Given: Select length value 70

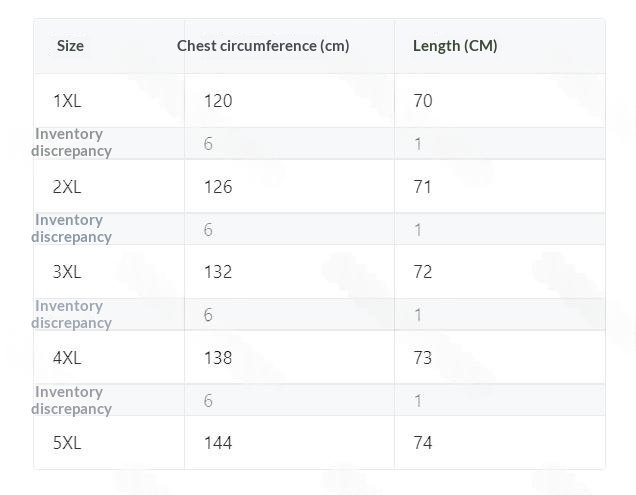Looking at the screenshot, I should [x=423, y=101].
